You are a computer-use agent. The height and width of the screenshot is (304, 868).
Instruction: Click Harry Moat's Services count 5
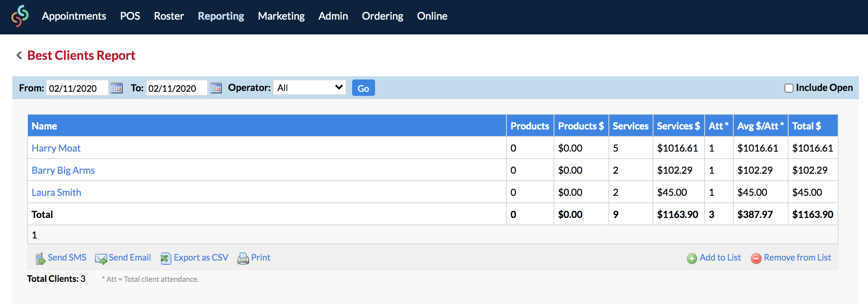pyautogui.click(x=615, y=148)
